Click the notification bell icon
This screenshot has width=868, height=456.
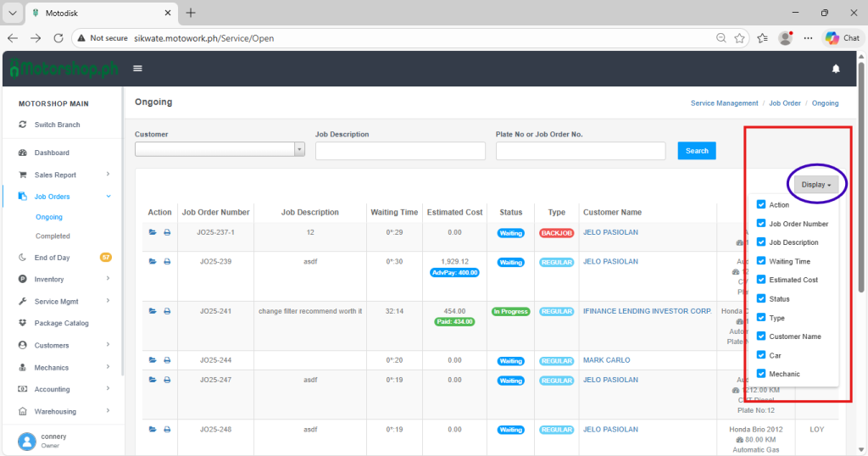(836, 69)
